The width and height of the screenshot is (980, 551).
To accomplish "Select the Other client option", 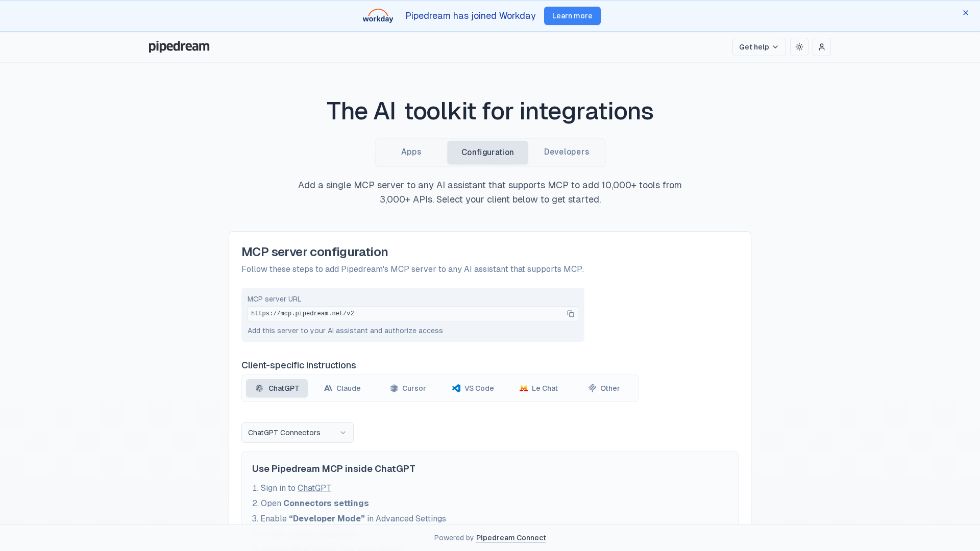I will click(x=604, y=388).
